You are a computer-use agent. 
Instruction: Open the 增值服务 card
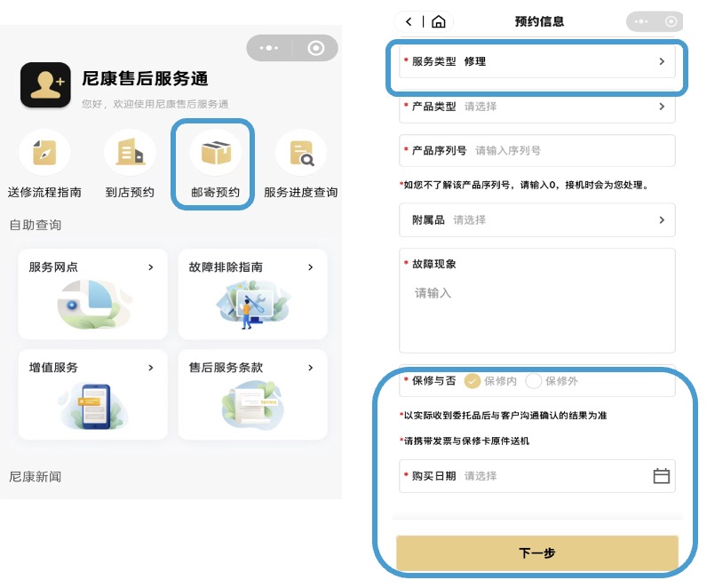tap(92, 394)
